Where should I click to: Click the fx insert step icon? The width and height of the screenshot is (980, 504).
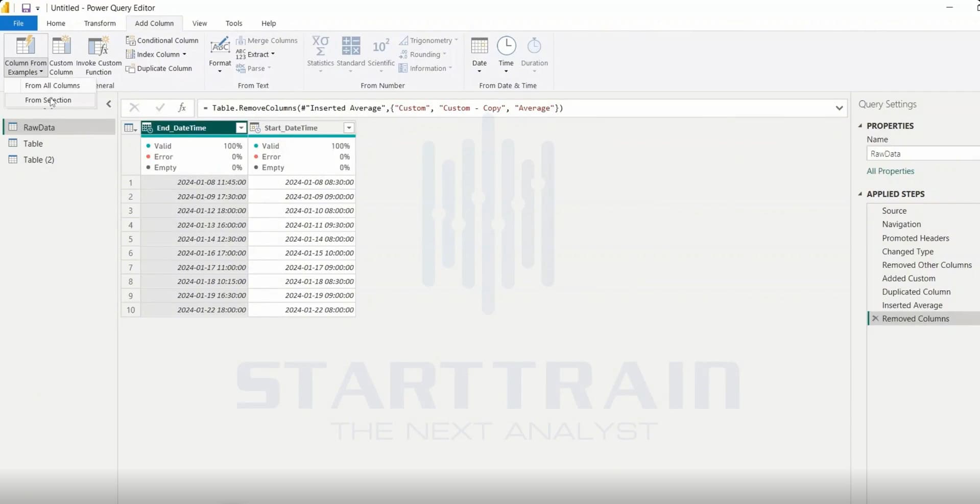(x=182, y=107)
